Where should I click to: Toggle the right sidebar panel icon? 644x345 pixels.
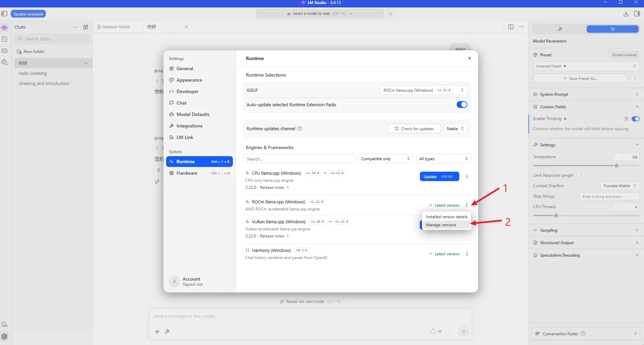coord(637,14)
